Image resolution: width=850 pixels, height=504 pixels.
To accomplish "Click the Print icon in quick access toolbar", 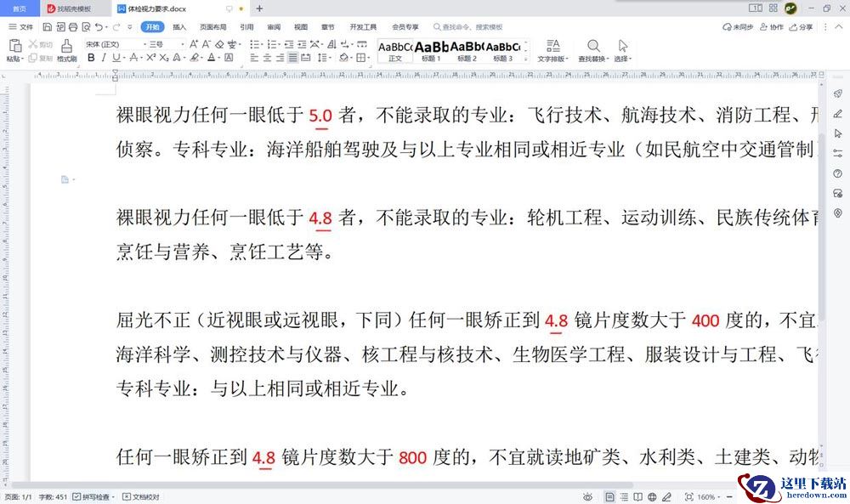I will [73, 27].
